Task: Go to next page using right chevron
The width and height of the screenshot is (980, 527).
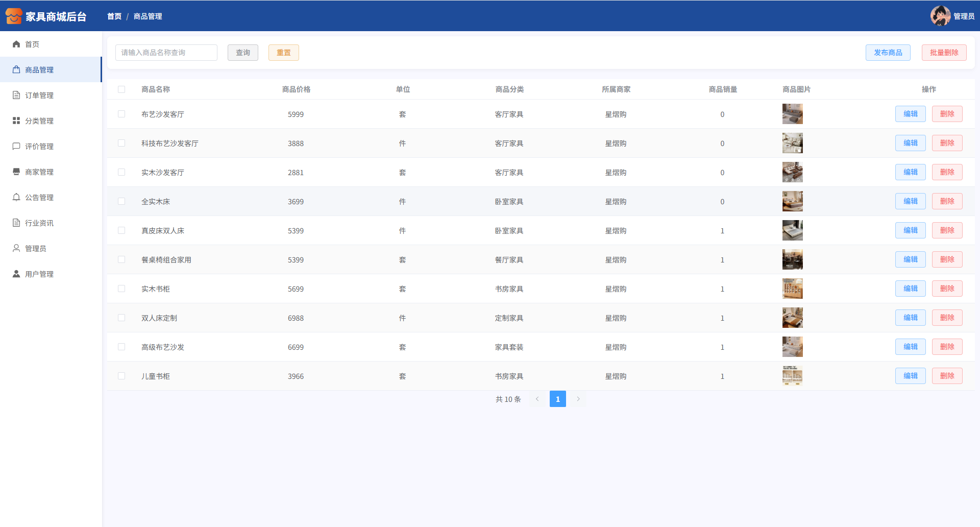Action: click(578, 399)
